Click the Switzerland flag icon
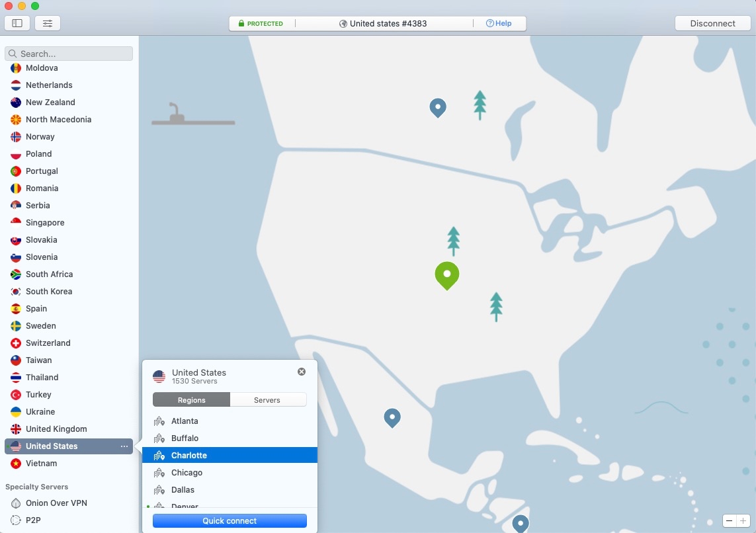 tap(16, 343)
